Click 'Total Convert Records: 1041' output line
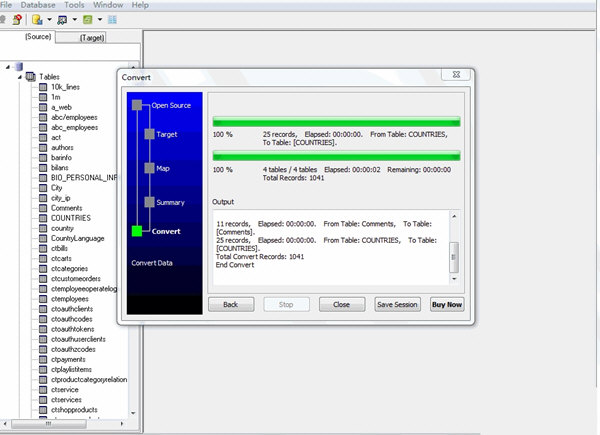600x435 pixels. [x=260, y=257]
